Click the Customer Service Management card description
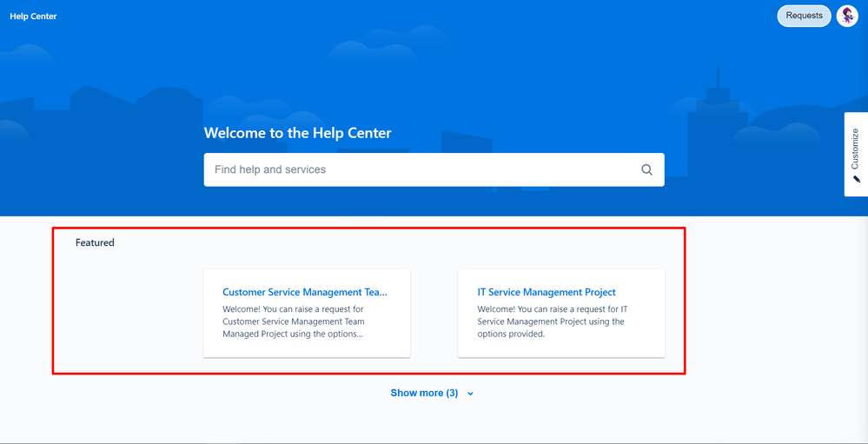Image resolution: width=868 pixels, height=444 pixels. [x=294, y=321]
